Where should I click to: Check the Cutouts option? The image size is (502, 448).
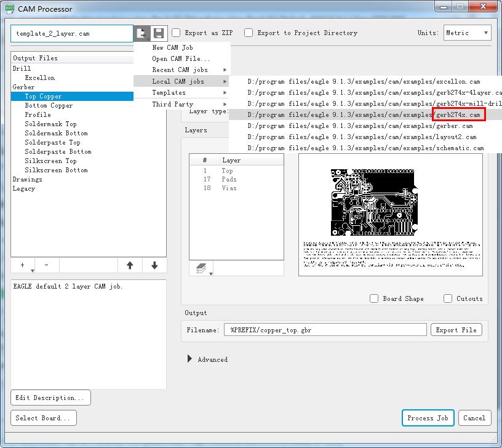click(448, 298)
